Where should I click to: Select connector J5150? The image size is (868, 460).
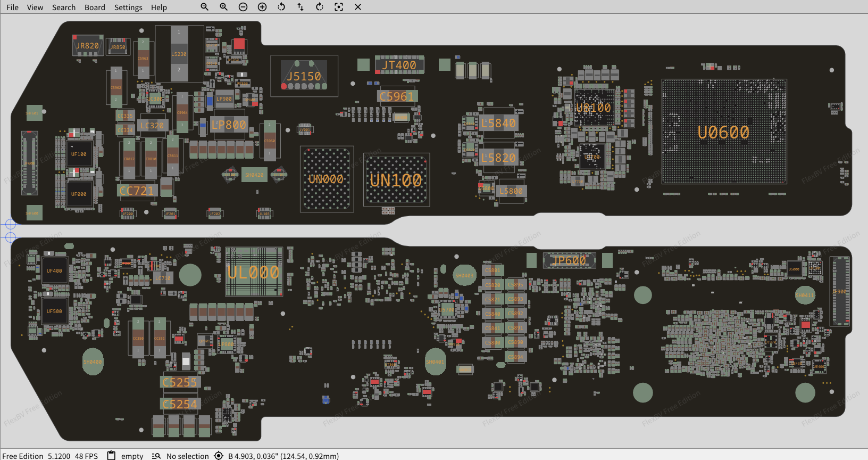(304, 76)
